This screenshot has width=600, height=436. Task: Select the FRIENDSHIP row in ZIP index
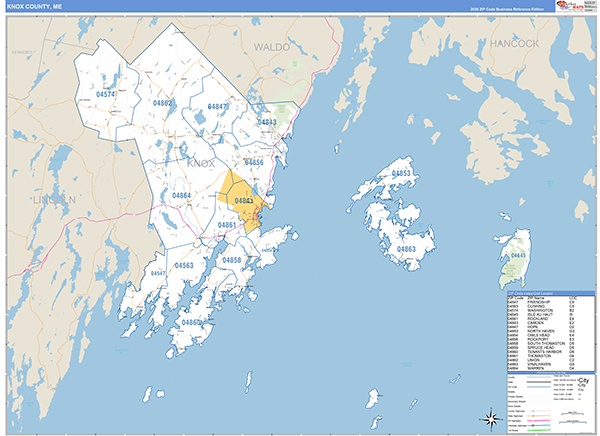pos(541,302)
